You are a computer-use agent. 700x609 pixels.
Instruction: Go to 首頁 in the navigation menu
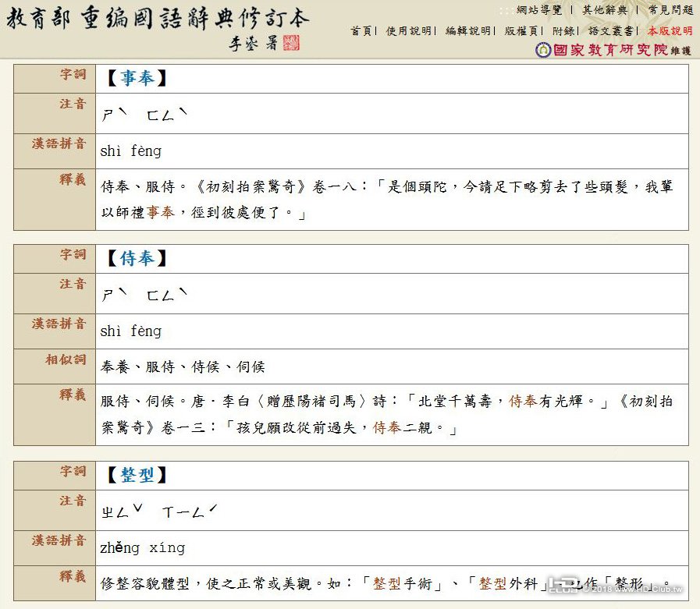coord(361,30)
